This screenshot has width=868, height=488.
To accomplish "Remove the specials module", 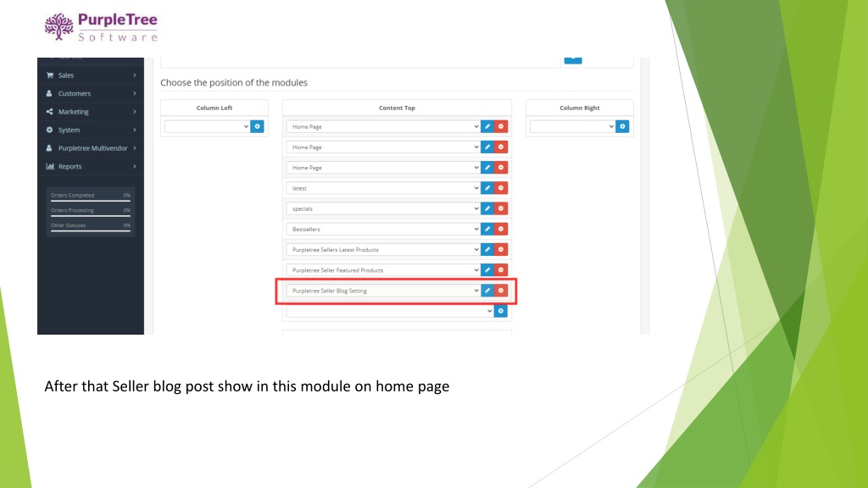I will (x=501, y=208).
